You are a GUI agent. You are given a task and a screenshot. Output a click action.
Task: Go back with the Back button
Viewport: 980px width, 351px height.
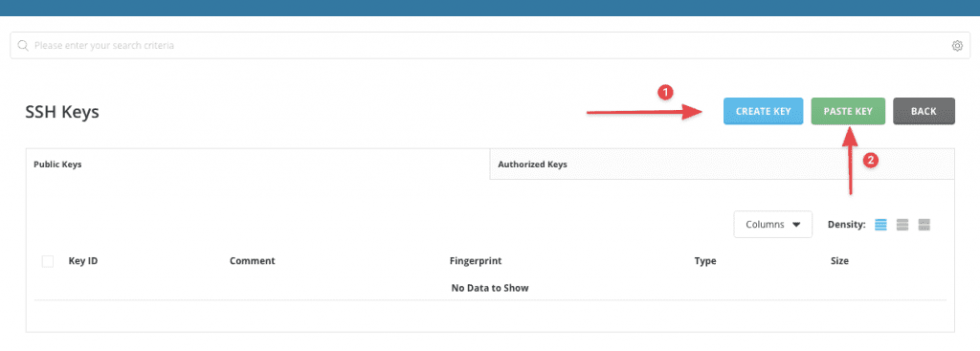pyautogui.click(x=924, y=111)
